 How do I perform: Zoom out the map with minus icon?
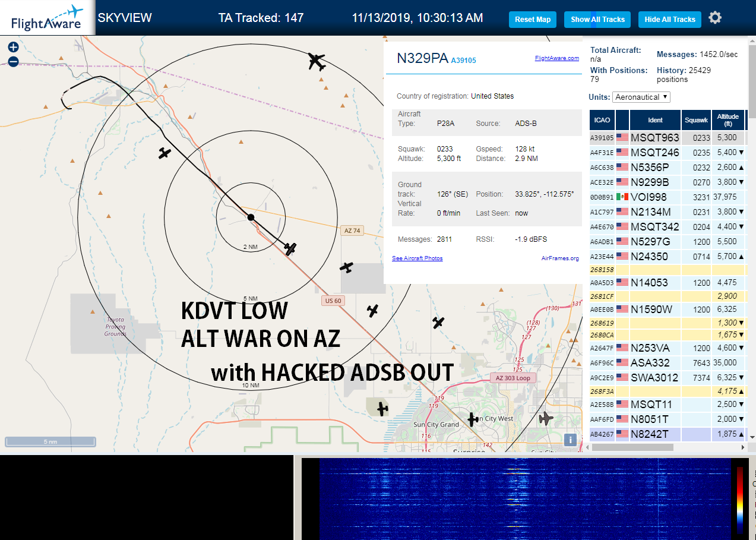[x=13, y=62]
